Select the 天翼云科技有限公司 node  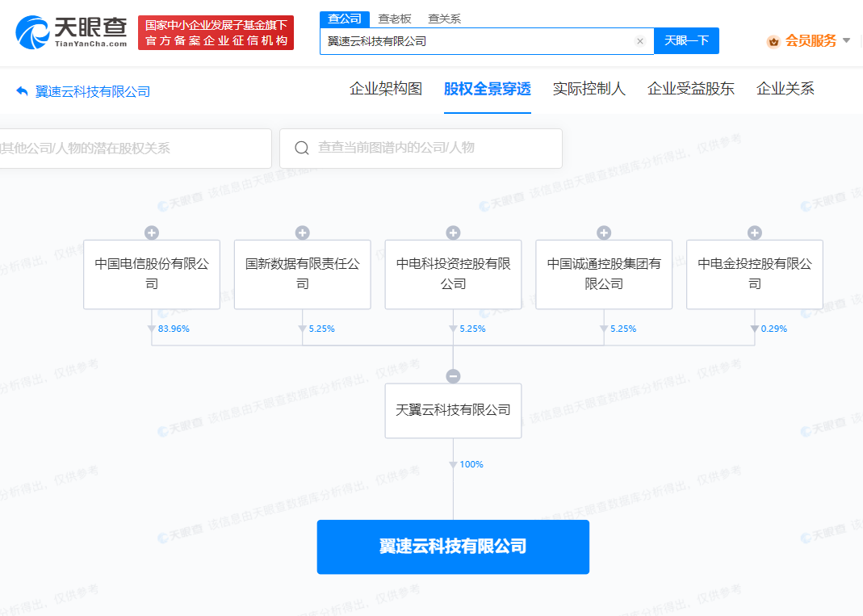[x=453, y=411]
